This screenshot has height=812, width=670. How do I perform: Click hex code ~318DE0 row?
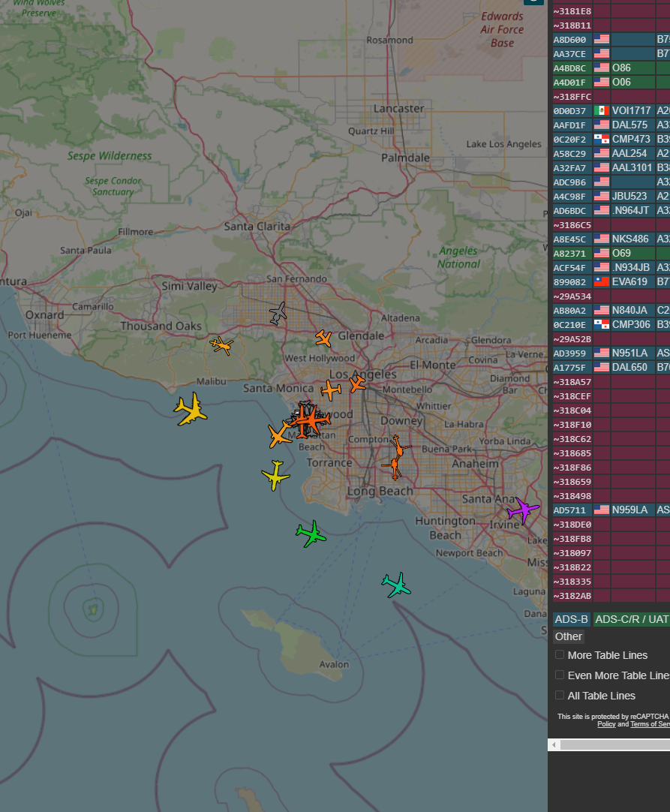point(572,525)
